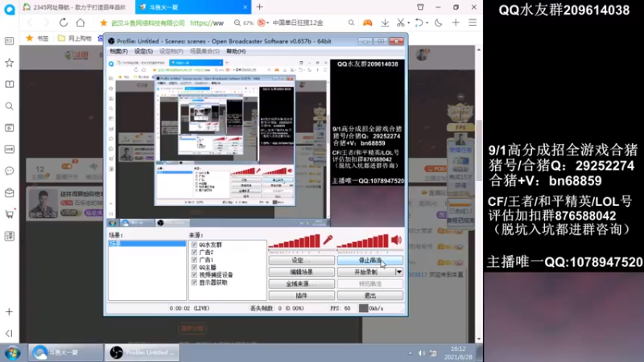Image resolution: width=644 pixels, height=362 pixels.
Task: Open the video play icon in left sidebar
Action: pos(9,128)
